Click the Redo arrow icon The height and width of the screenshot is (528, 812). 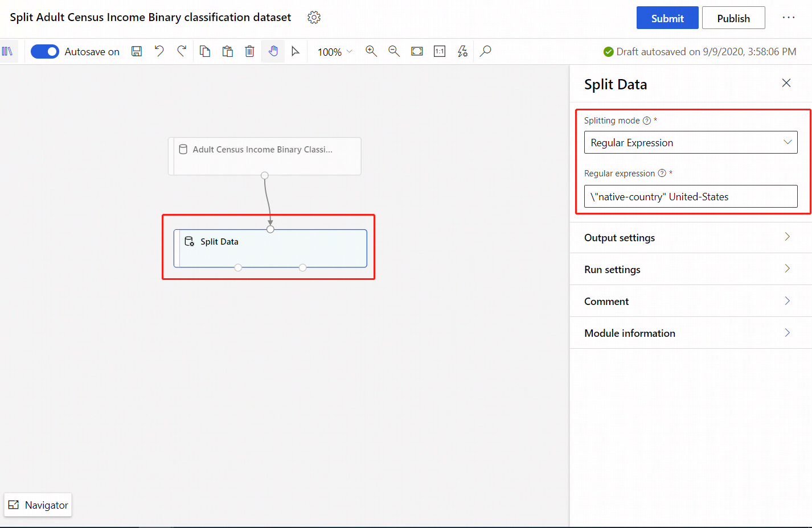[182, 52]
